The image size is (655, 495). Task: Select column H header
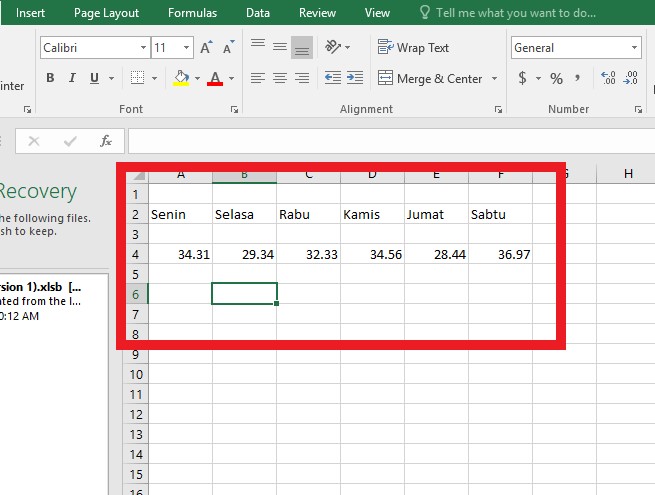[x=628, y=174]
